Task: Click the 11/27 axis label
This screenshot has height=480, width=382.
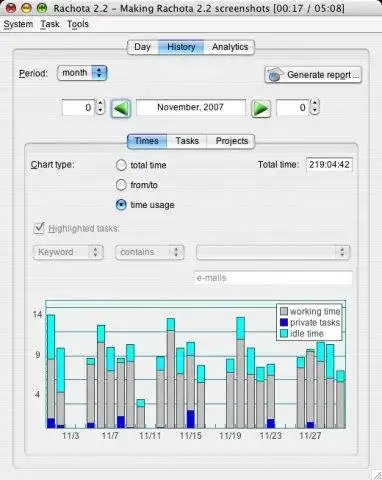Action: [x=310, y=436]
